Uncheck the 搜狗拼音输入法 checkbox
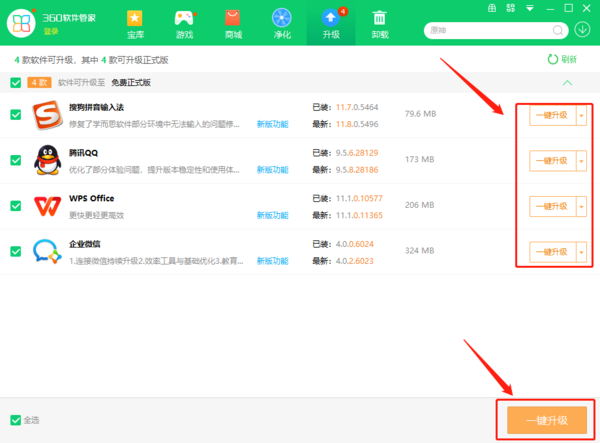Image resolution: width=600 pixels, height=443 pixels. 15,114
